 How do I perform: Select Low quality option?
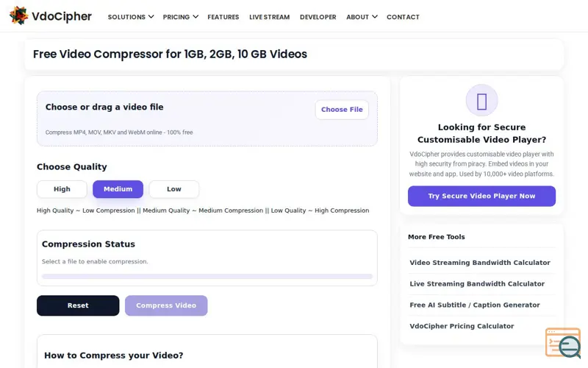(174, 189)
